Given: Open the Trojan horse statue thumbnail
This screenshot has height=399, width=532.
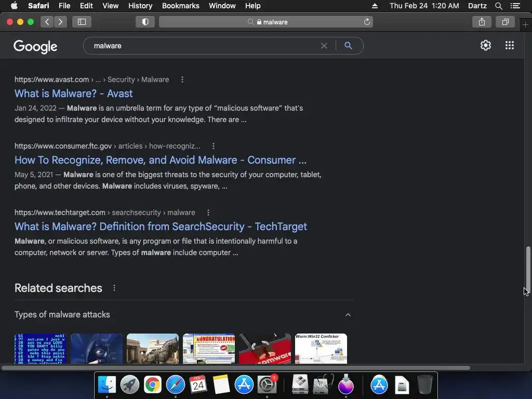Looking at the screenshot, I should coord(153,349).
